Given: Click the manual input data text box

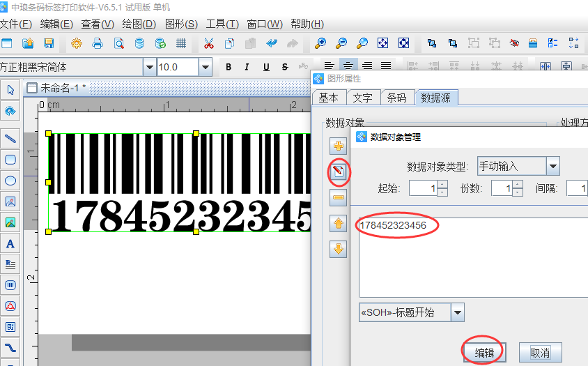Looking at the screenshot, I should click(473, 257).
